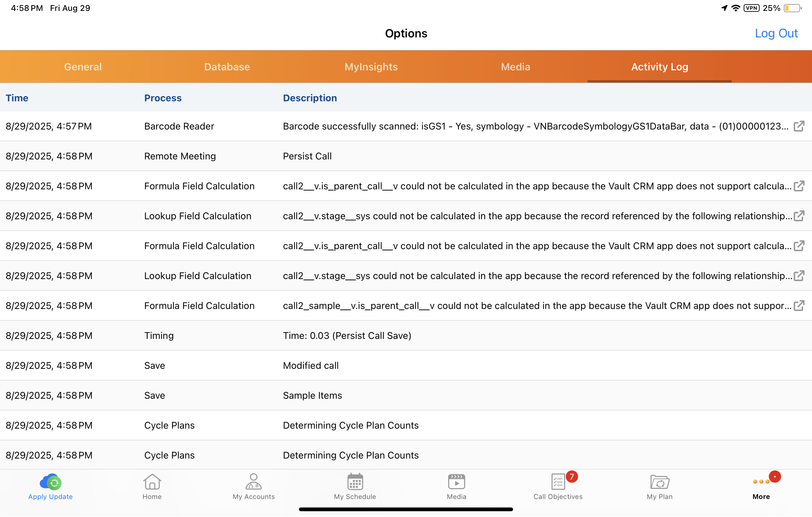Tap the Log Out link
Screen dimensions: 812x517
pos(776,33)
